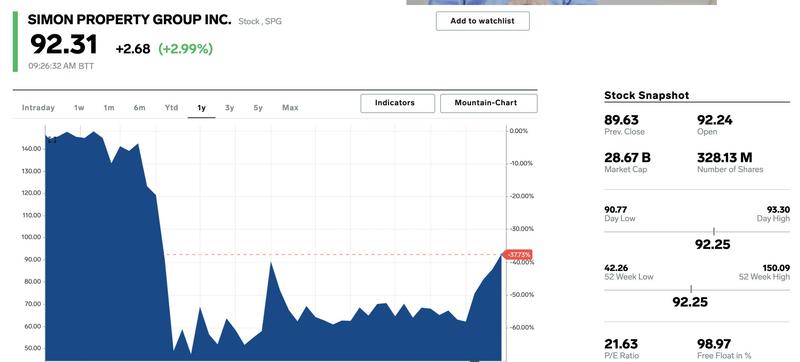Switch chart to Intraday range
Screen dimensions: 800x362
[x=38, y=108]
